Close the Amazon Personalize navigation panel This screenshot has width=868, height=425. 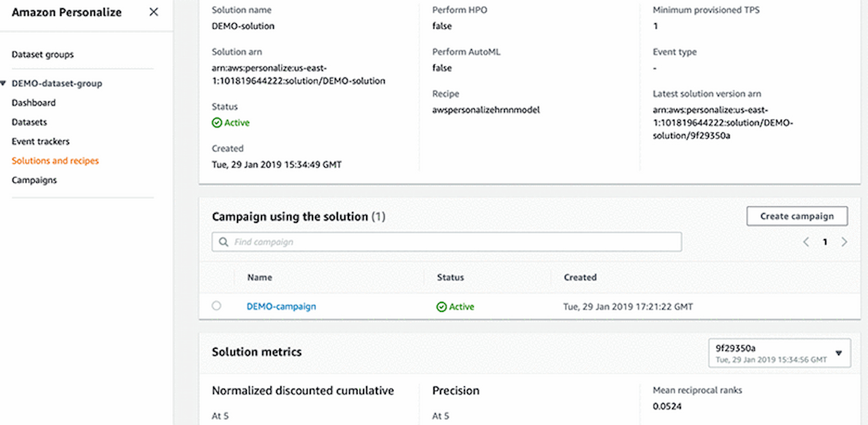(x=153, y=12)
